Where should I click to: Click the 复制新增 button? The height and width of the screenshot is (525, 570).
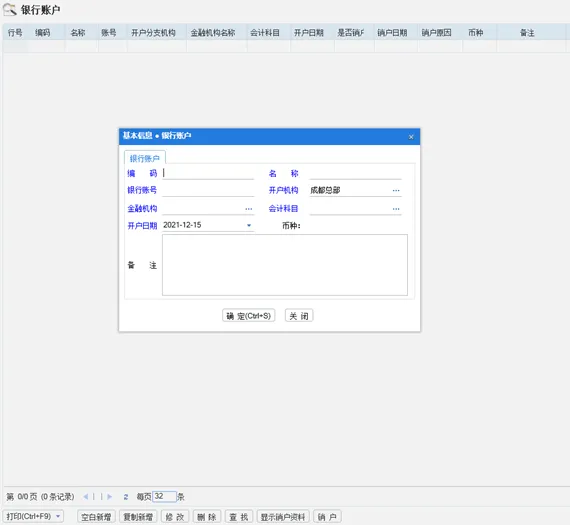click(x=138, y=517)
